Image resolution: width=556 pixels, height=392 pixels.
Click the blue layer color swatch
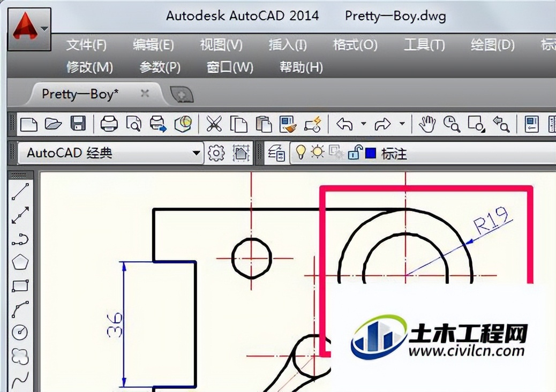[x=371, y=154]
